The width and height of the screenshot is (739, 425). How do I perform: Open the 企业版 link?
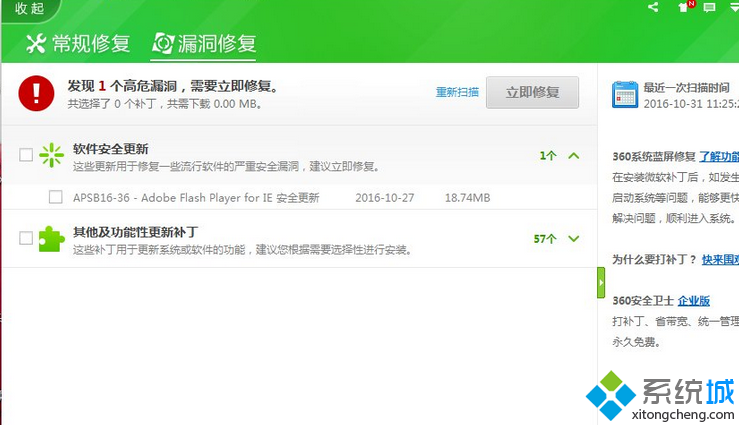point(693,300)
